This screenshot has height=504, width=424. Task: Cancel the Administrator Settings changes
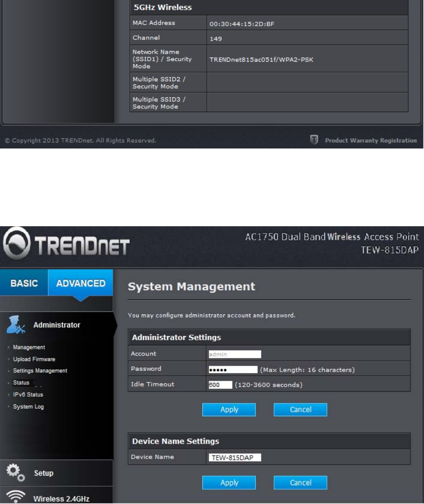(300, 410)
